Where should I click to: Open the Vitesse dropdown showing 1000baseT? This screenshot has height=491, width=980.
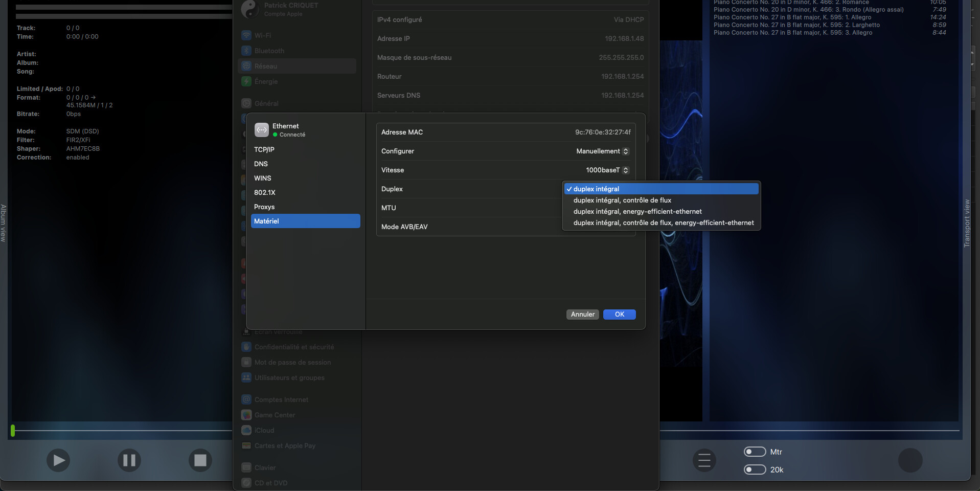[x=607, y=170]
